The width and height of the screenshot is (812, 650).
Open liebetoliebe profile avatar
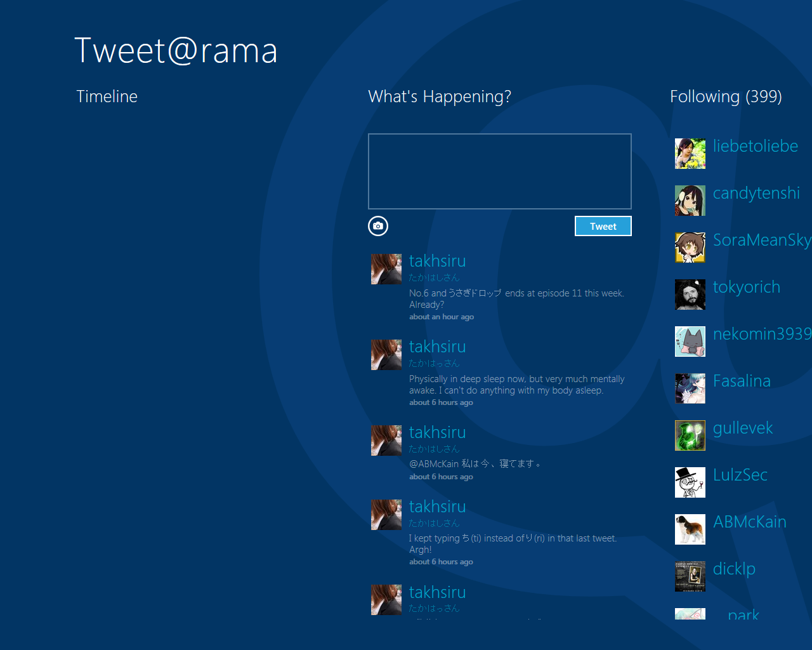click(x=690, y=154)
